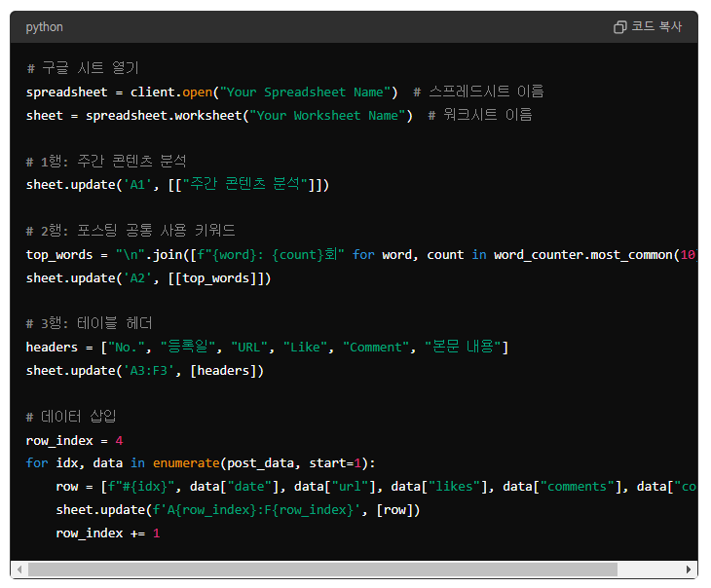Image resolution: width=711 pixels, height=588 pixels.
Task: Click the right scrollbar arrow
Action: (x=689, y=569)
